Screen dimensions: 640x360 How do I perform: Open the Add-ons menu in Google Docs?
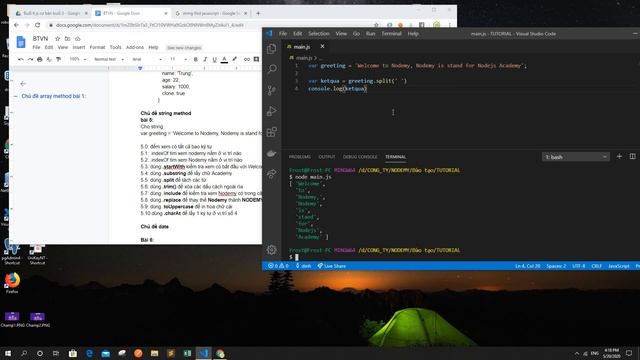click(135, 47)
